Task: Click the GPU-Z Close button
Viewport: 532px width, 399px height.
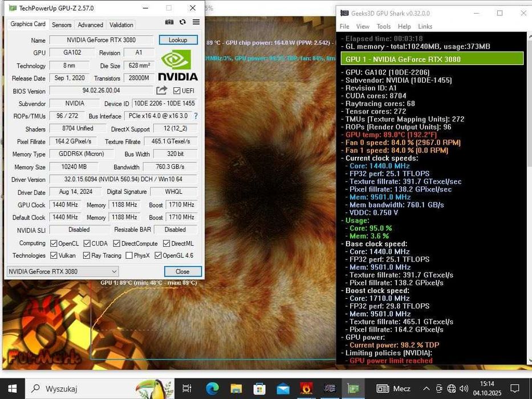Action: click(182, 271)
